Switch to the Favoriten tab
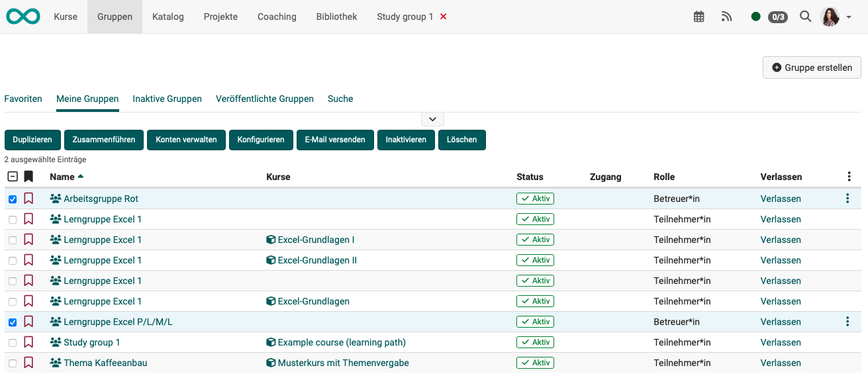 pyautogui.click(x=23, y=99)
